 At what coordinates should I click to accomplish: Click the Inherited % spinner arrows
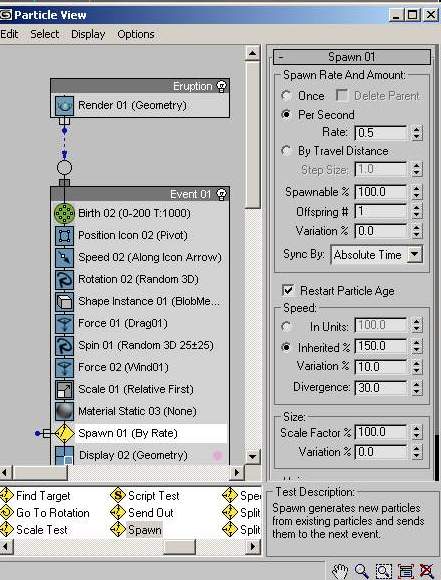[417, 347]
